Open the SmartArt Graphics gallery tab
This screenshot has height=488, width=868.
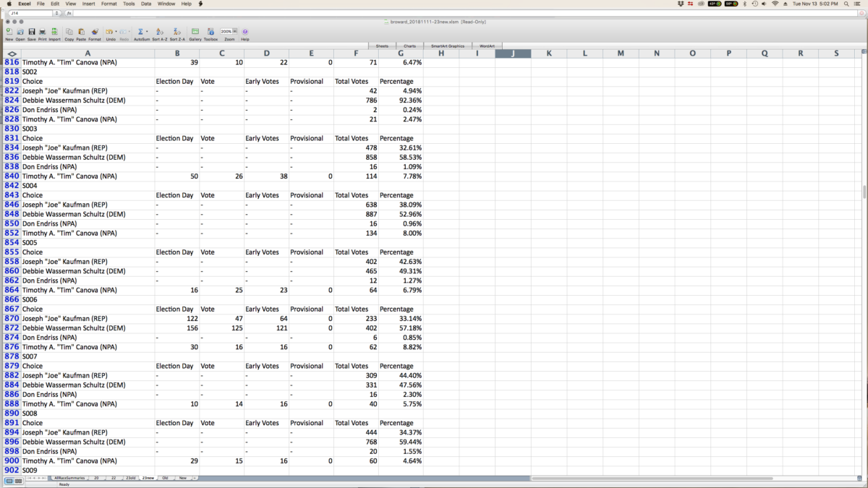click(447, 46)
